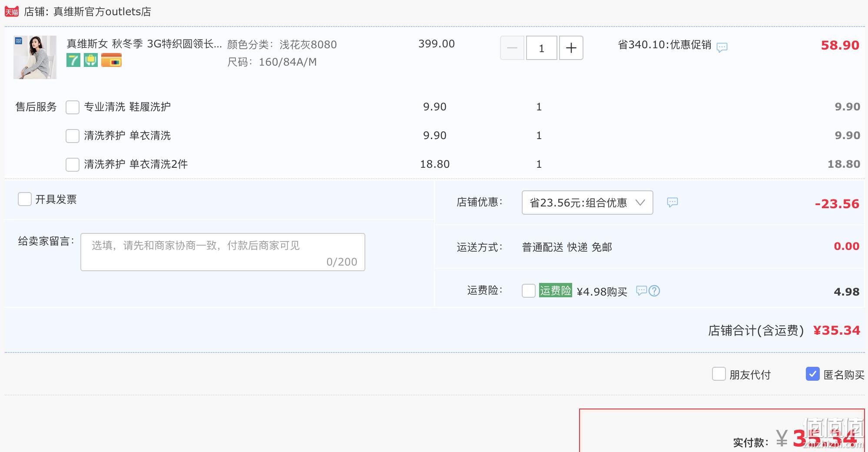Click the 18.80 unit price of 单衣清洗2件

435,164
